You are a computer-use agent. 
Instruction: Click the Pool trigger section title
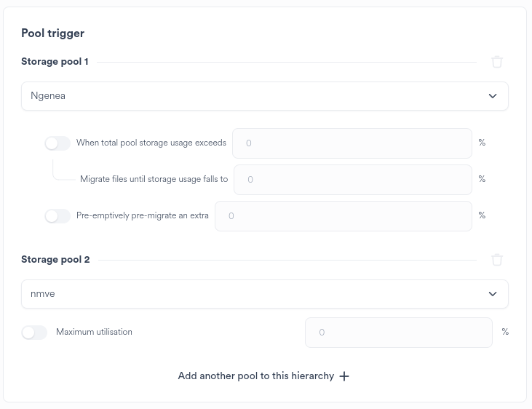point(52,33)
